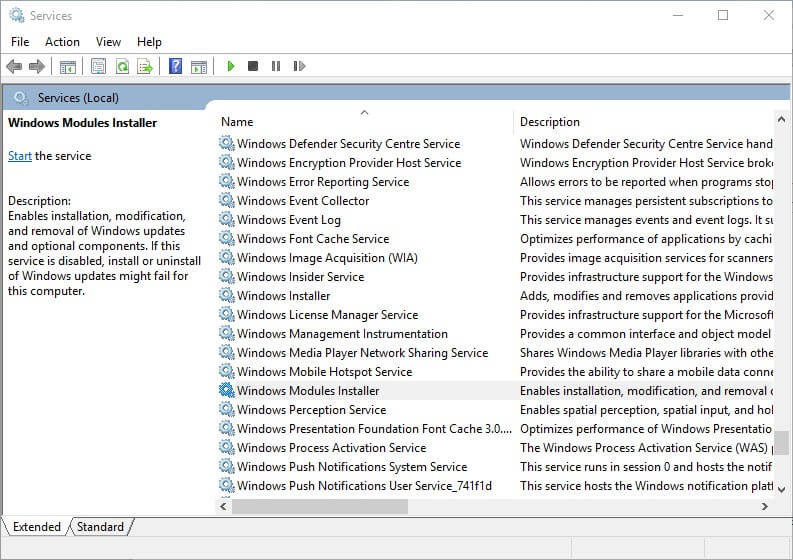Toggle Show/Hide Console Tree icon

point(67,66)
